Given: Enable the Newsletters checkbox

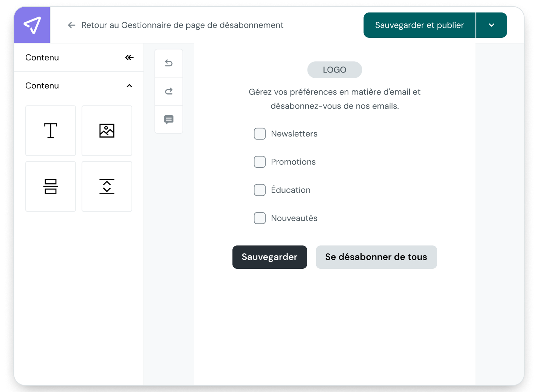Looking at the screenshot, I should [260, 133].
